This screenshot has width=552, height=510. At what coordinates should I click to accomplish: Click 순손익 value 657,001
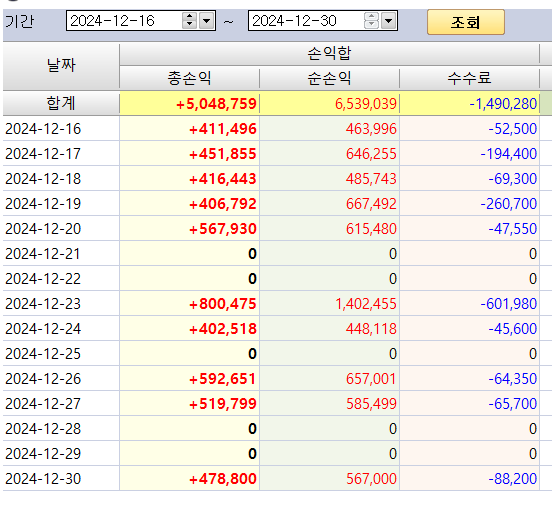(x=371, y=379)
